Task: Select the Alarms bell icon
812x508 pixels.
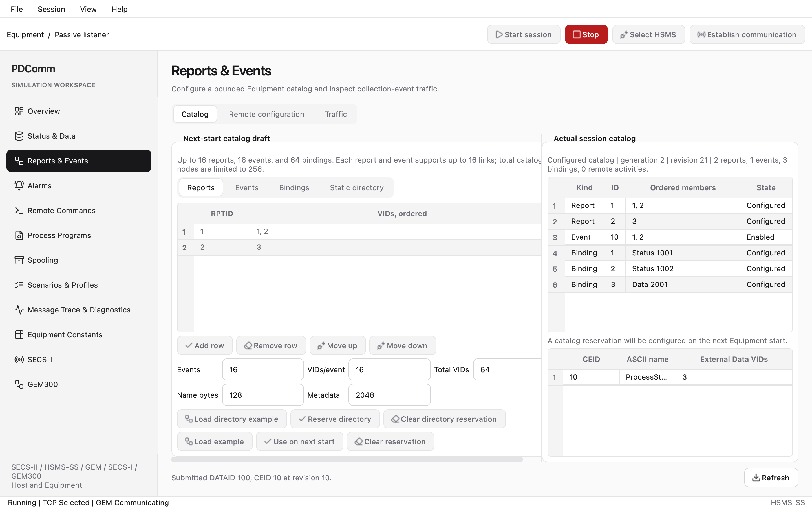Action: (x=19, y=186)
